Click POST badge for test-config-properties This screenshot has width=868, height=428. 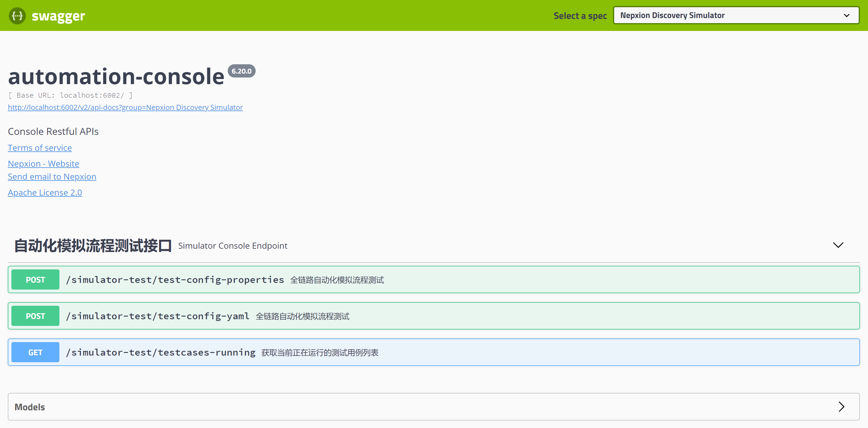[x=35, y=280]
